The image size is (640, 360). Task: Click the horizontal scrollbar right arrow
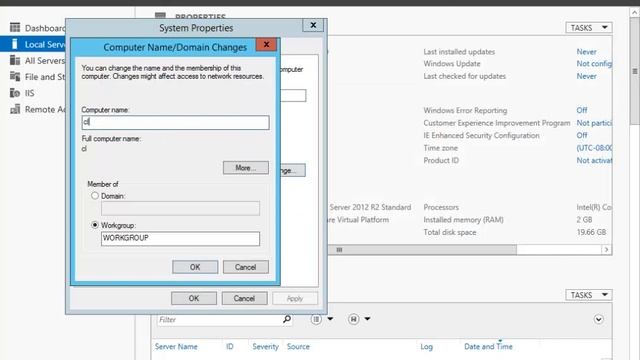[607, 250]
